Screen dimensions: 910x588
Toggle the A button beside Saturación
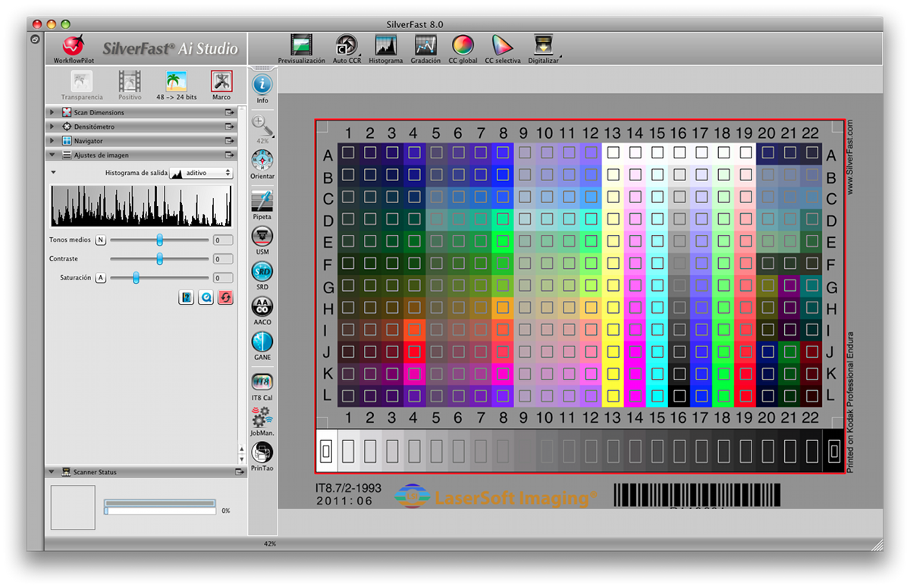pos(100,278)
